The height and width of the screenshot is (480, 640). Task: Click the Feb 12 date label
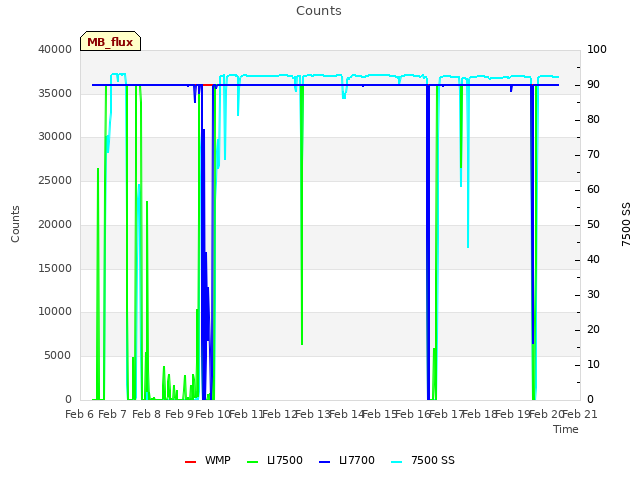coord(280,414)
